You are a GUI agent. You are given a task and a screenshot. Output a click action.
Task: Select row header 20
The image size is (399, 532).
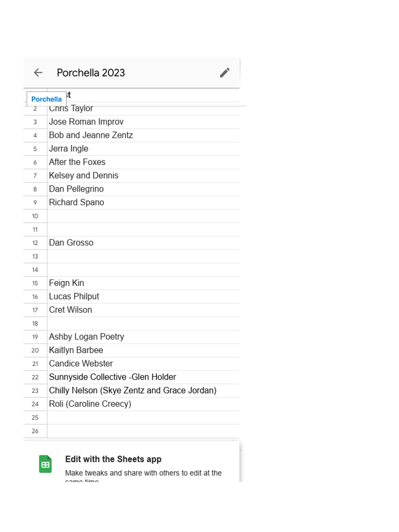click(x=35, y=351)
